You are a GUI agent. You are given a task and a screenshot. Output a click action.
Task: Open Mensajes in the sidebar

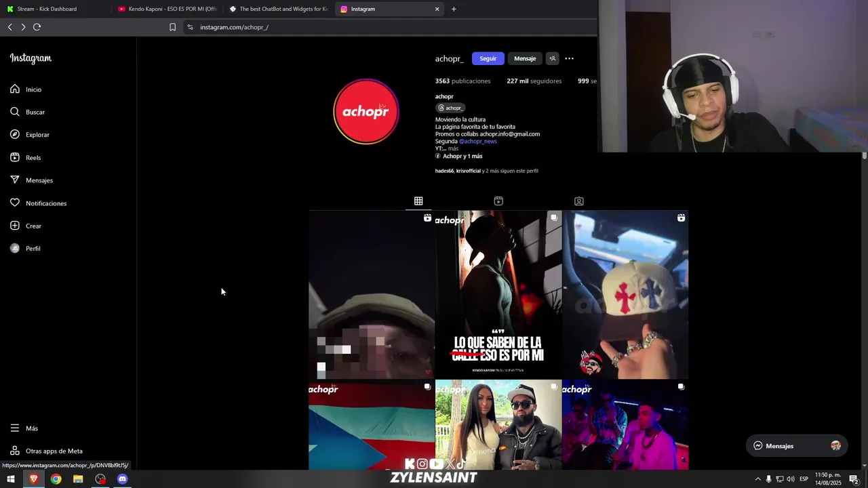[x=31, y=180]
